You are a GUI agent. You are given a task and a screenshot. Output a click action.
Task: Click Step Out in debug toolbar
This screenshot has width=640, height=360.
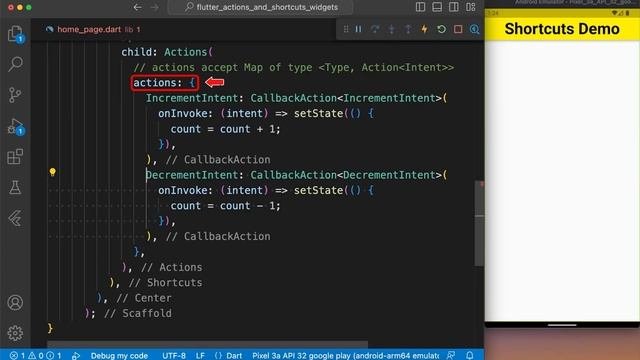(408, 29)
